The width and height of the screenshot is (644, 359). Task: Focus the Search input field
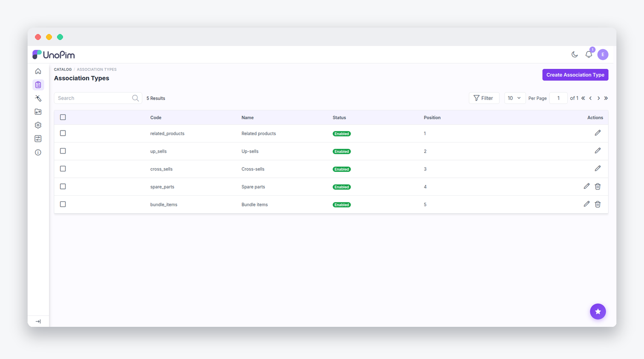point(98,98)
